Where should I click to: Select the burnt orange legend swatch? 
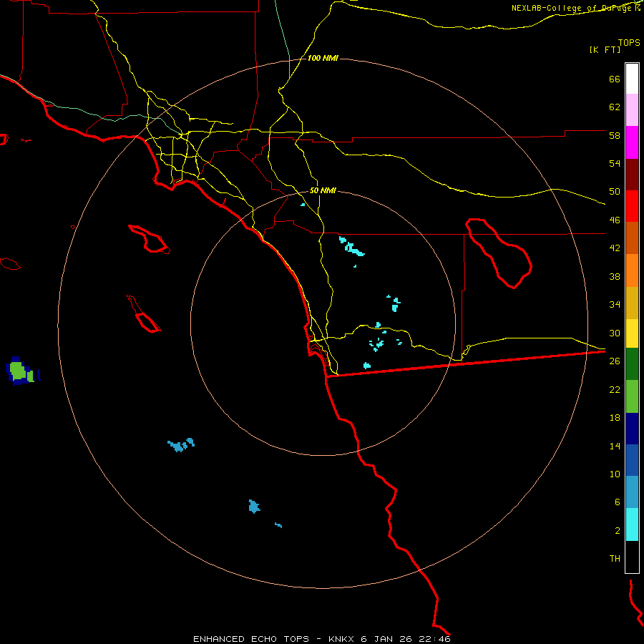[632, 238]
